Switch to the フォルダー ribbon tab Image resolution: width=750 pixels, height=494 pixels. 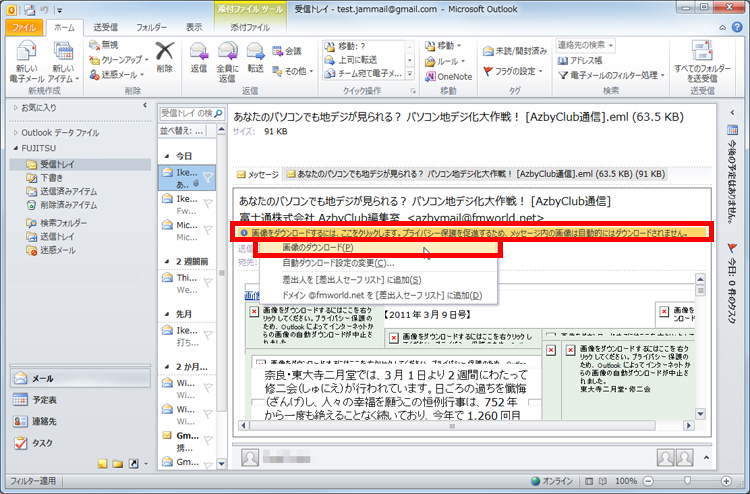pyautogui.click(x=152, y=28)
